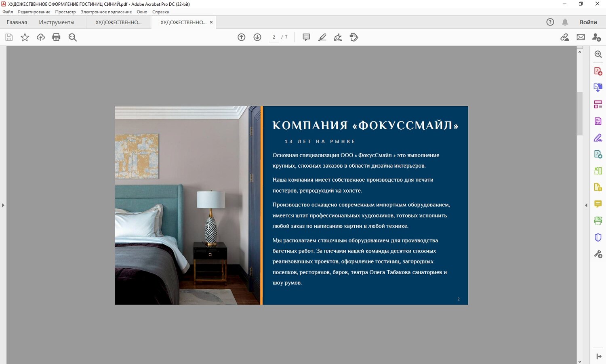Open the Fill & Sign tool in the right panel
The width and height of the screenshot is (606, 364).
pyautogui.click(x=598, y=138)
